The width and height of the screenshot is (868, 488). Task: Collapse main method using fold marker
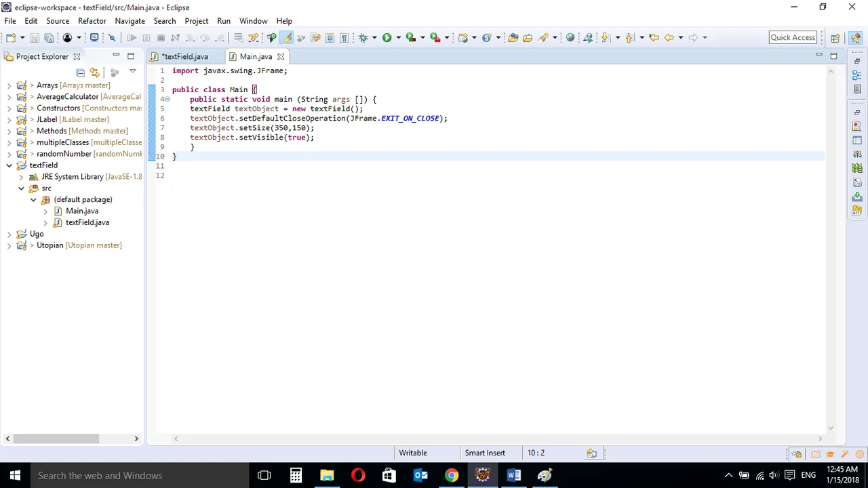pos(167,99)
